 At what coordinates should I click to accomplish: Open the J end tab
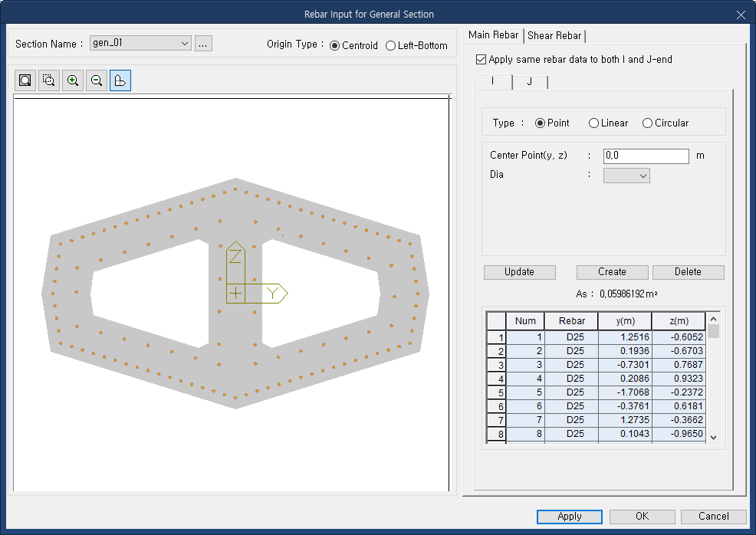click(x=529, y=81)
